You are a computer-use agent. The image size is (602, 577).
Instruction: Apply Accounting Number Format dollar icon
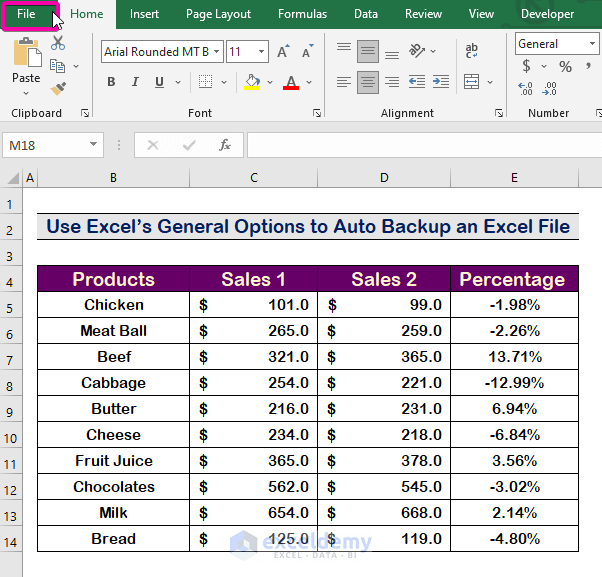coord(527,67)
